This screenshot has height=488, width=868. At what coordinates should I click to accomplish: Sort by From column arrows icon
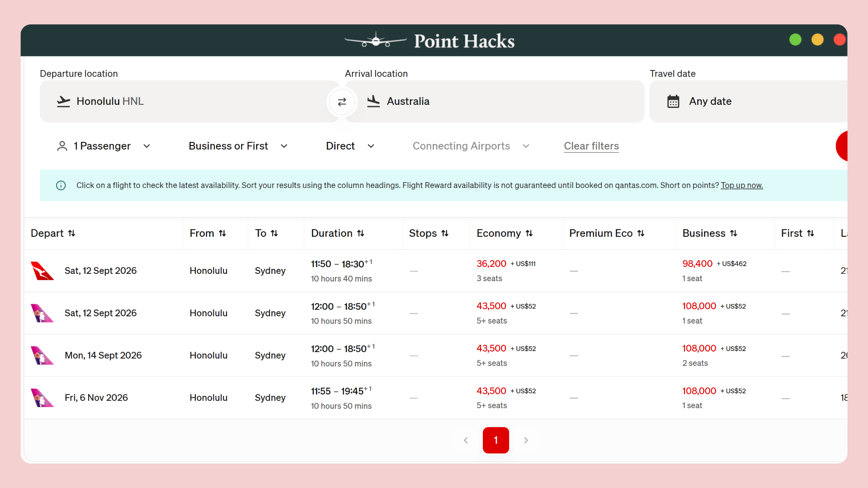(x=222, y=233)
